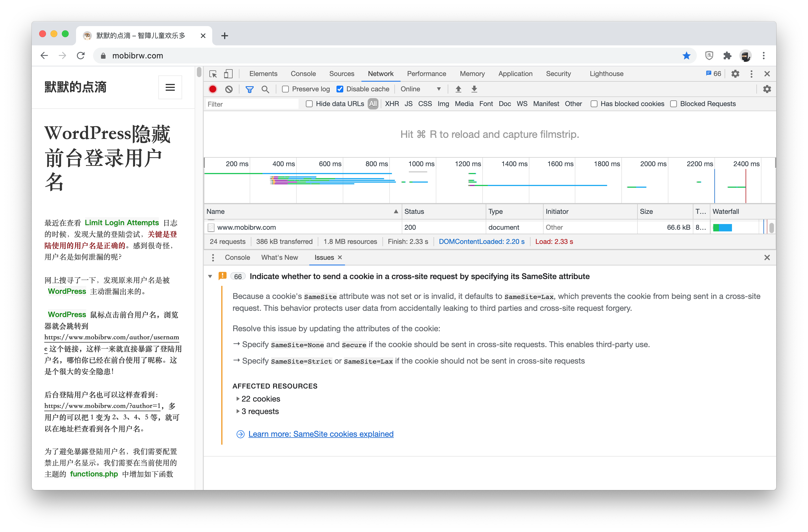Viewport: 808px width, 532px height.
Task: Check Blocked Requests
Action: (x=673, y=104)
